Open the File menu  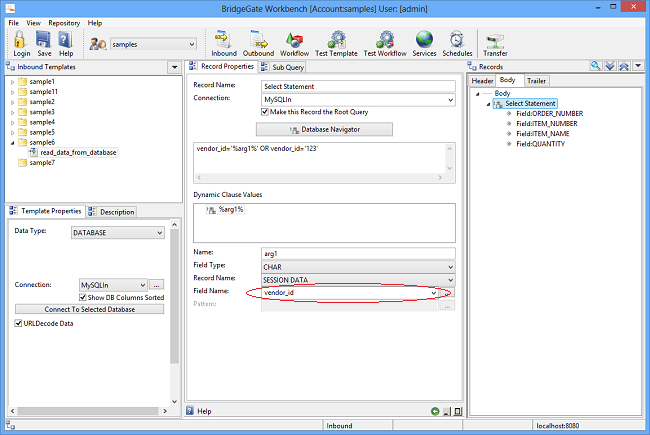pyautogui.click(x=14, y=23)
